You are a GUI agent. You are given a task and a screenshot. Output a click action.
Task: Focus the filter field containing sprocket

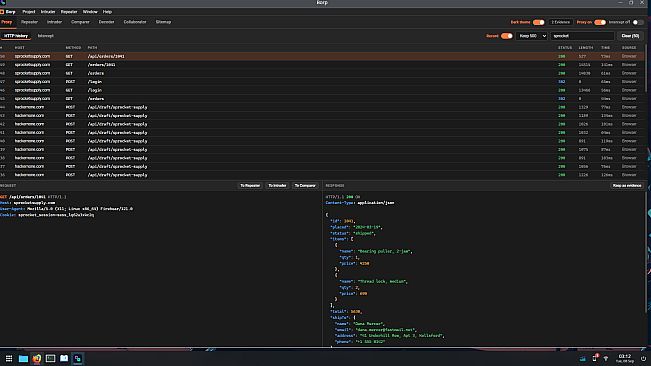point(582,36)
